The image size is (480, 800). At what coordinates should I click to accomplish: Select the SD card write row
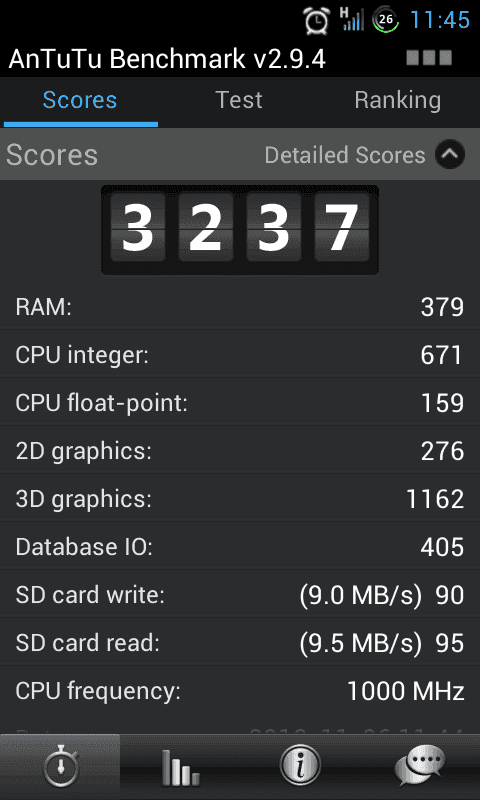tap(240, 594)
